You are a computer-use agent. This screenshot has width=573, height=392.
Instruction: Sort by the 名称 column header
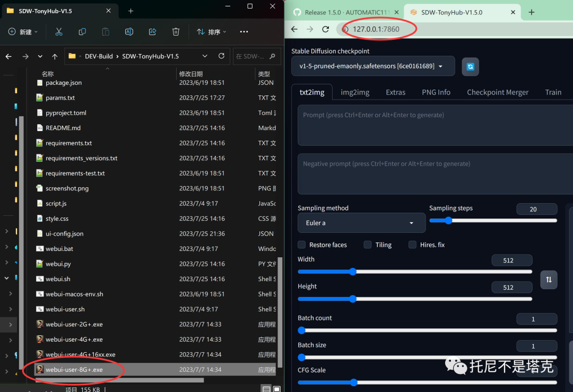[48, 74]
